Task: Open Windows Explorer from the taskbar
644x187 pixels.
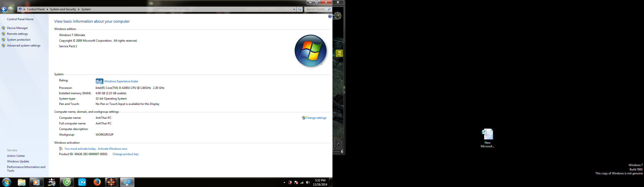Action: tap(22, 182)
